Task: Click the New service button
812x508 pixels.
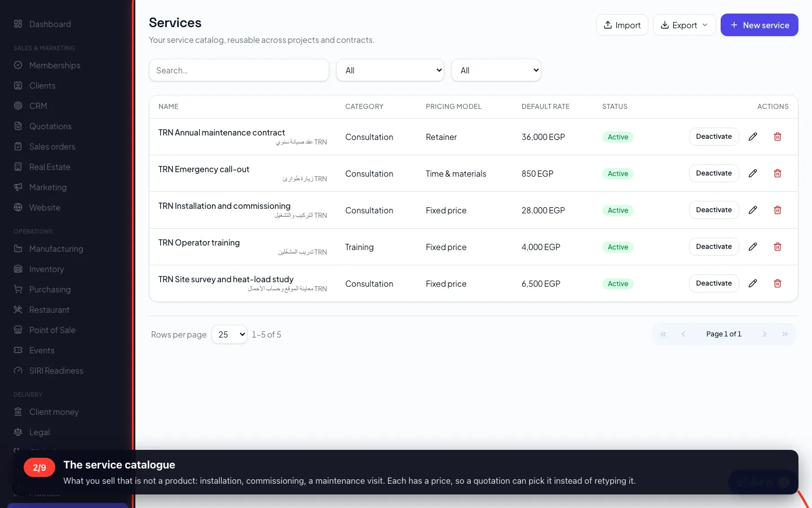Action: (759, 25)
